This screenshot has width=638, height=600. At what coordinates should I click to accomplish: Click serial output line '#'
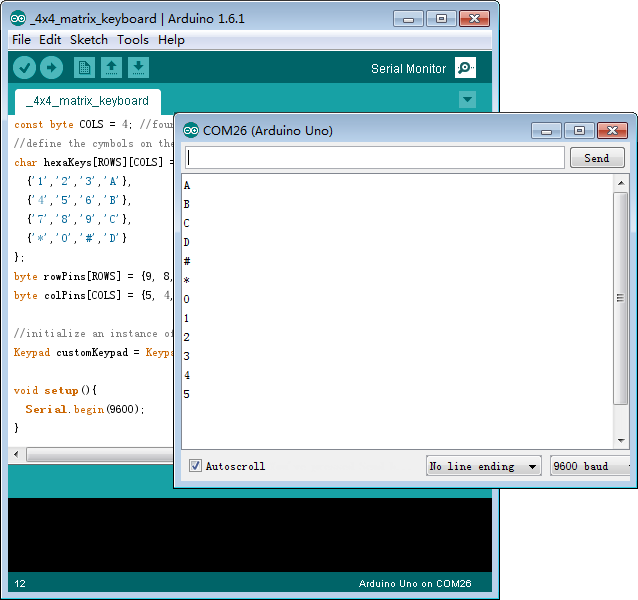187,261
